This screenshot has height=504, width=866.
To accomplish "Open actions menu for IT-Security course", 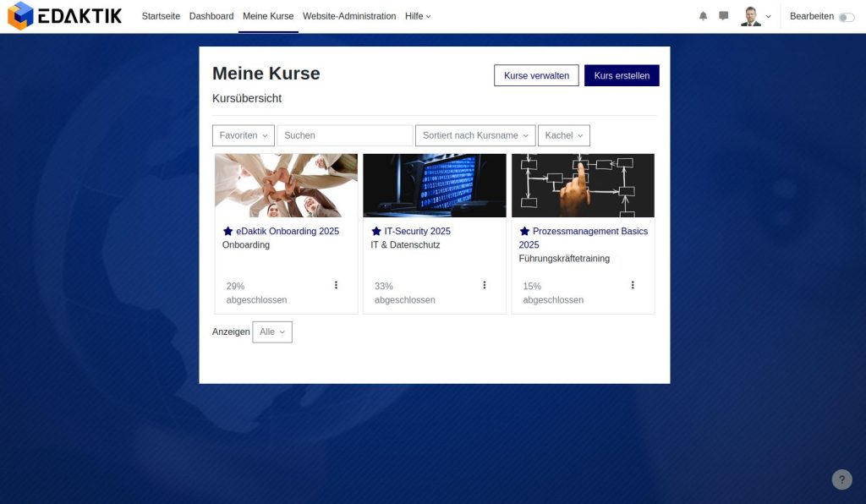I will tap(485, 285).
